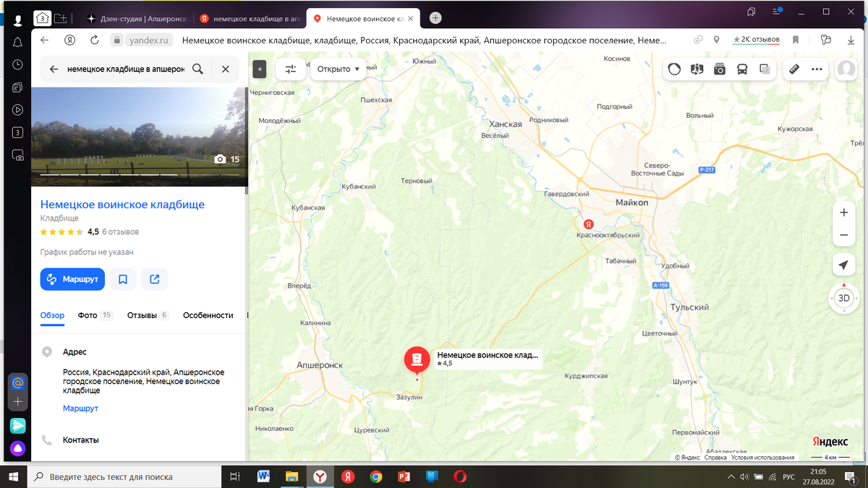Open a new browser tab with plus

click(x=435, y=17)
